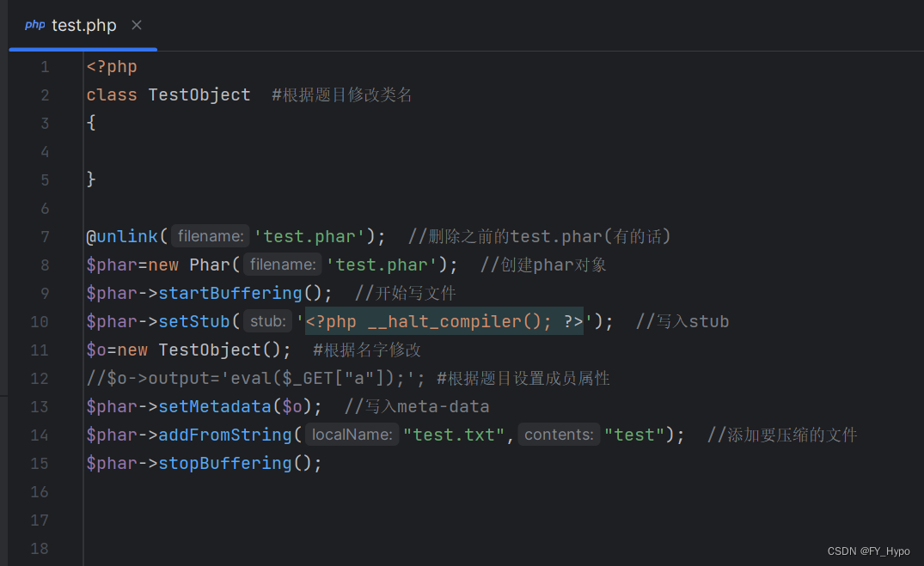
Task: Click the closing brace on line 5
Action: click(x=91, y=179)
